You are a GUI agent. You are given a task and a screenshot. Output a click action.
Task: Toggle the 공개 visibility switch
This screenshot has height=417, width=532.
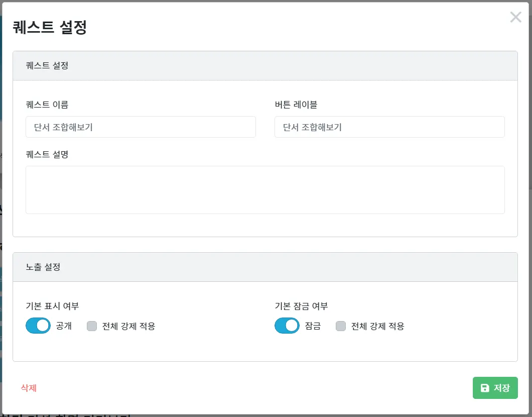click(38, 326)
